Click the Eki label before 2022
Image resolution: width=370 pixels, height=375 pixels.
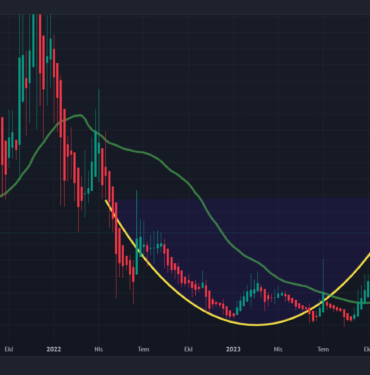[9, 349]
